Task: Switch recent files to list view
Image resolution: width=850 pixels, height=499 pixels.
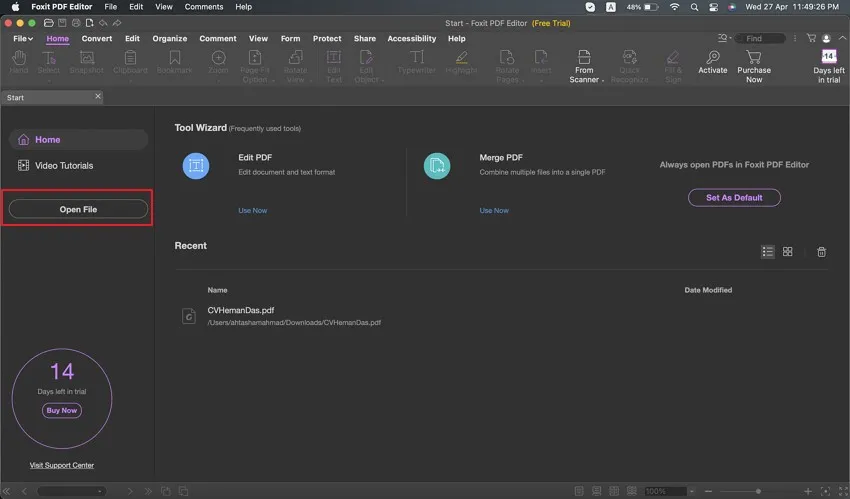Action: click(x=768, y=252)
